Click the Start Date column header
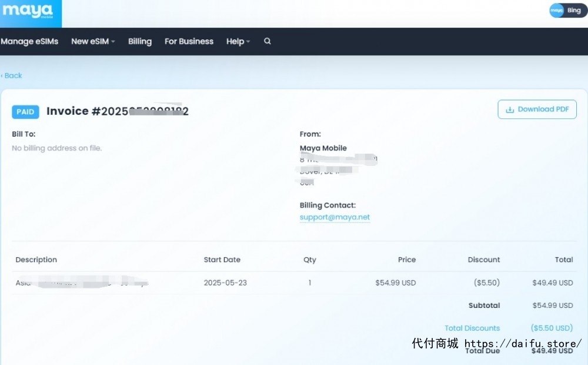Image resolution: width=588 pixels, height=365 pixels. 222,260
